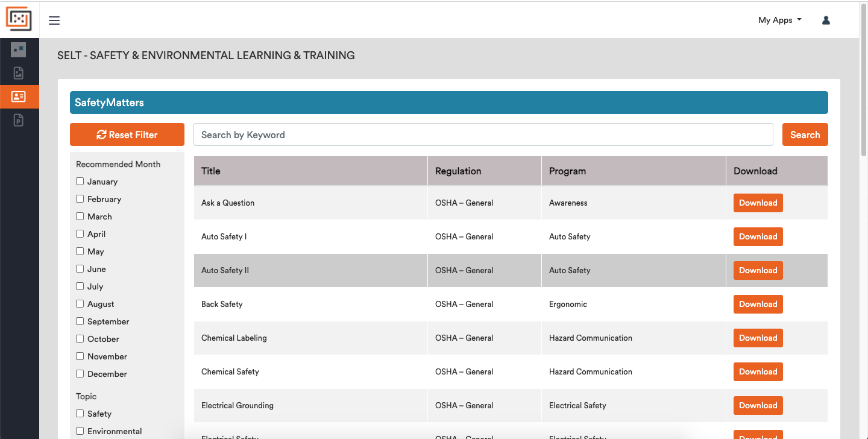Download the Auto Safety II file
Image resolution: width=868 pixels, height=439 pixels.
(758, 270)
